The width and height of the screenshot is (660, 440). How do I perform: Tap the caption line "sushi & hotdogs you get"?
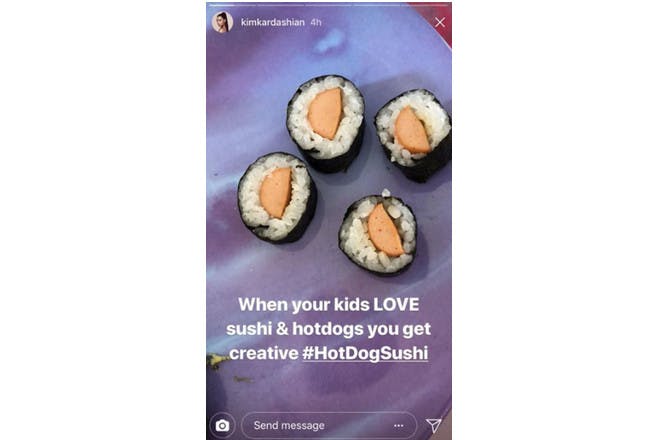[x=328, y=329]
